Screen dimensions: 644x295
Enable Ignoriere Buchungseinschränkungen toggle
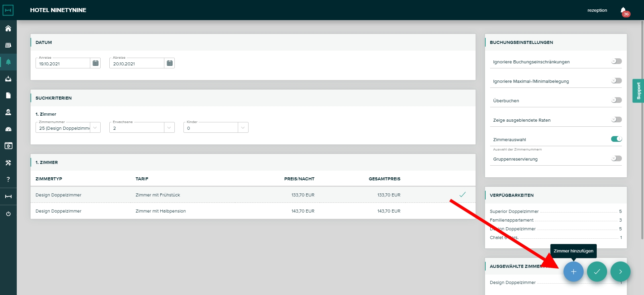(616, 61)
